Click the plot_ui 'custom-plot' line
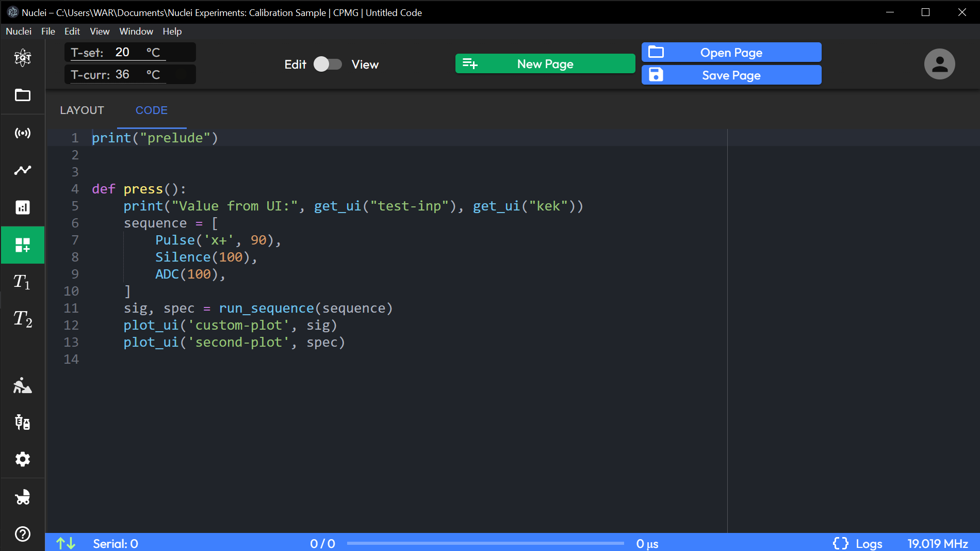This screenshot has height=551, width=980. (x=230, y=325)
